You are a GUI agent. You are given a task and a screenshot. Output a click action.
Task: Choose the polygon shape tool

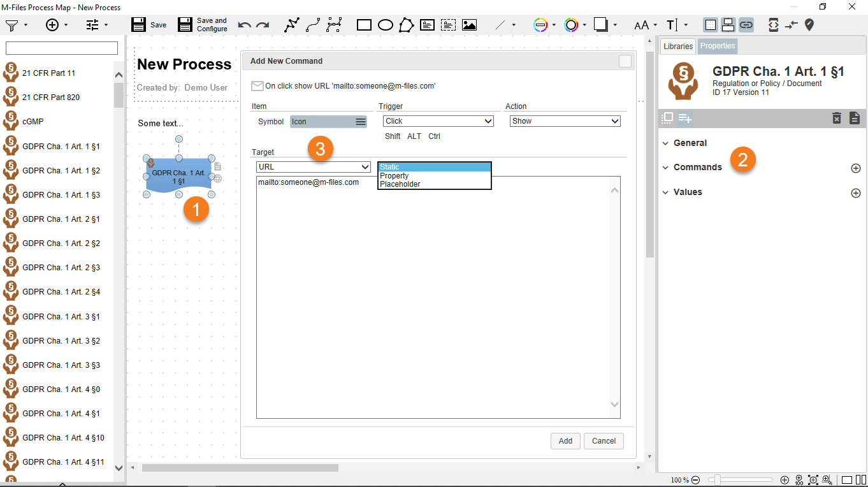406,25
